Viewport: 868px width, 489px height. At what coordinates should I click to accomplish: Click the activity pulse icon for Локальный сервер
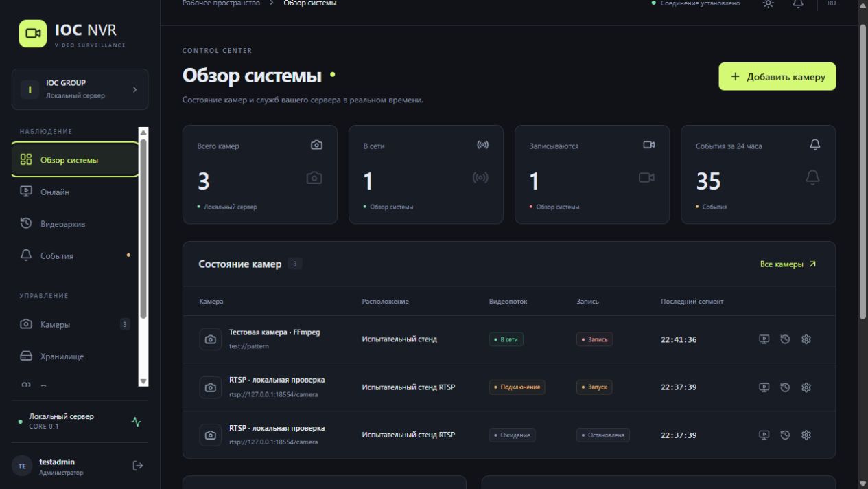(x=136, y=421)
